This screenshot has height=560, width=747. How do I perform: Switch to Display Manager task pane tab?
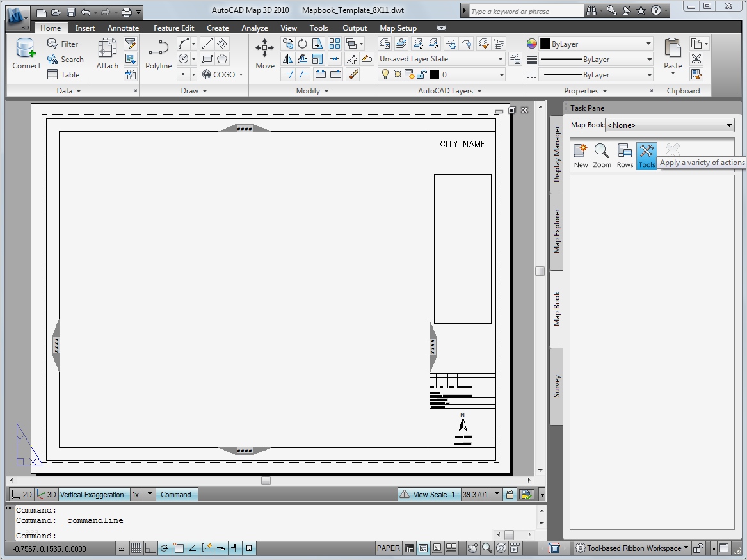pos(556,154)
